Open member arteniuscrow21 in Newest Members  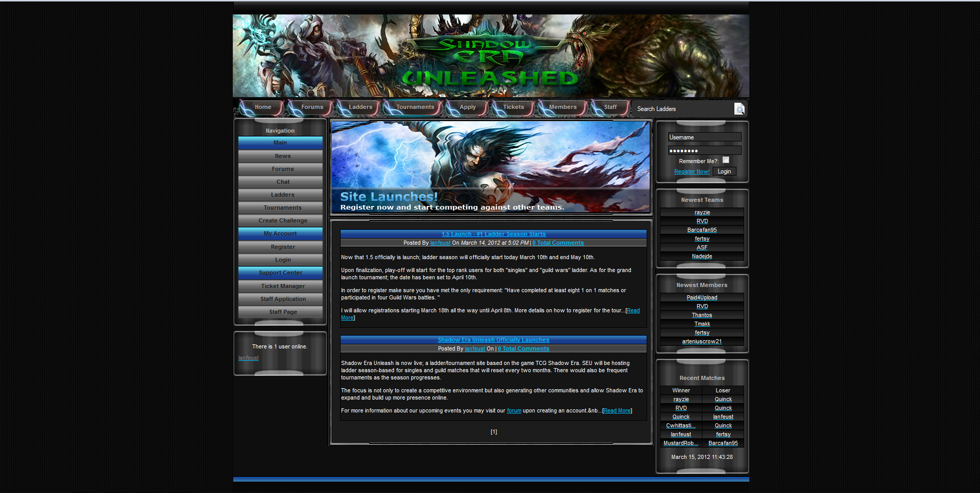tap(702, 342)
